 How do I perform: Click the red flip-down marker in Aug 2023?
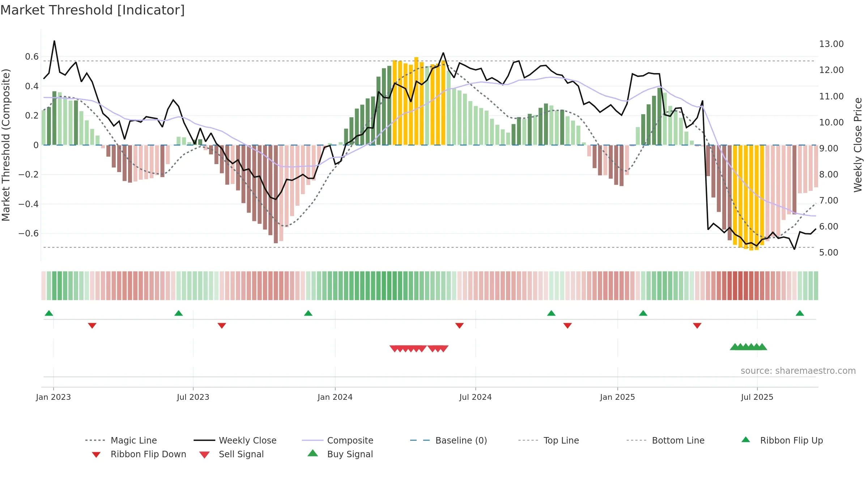[x=222, y=326]
